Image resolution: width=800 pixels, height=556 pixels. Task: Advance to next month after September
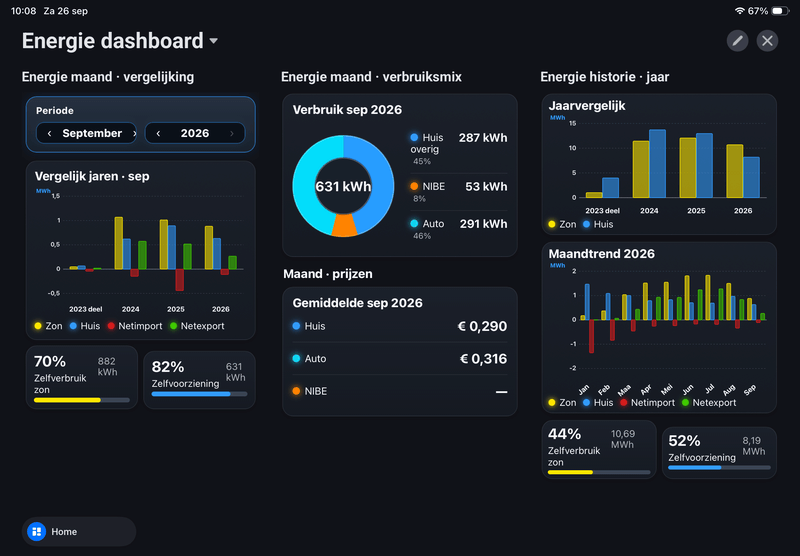coord(134,133)
